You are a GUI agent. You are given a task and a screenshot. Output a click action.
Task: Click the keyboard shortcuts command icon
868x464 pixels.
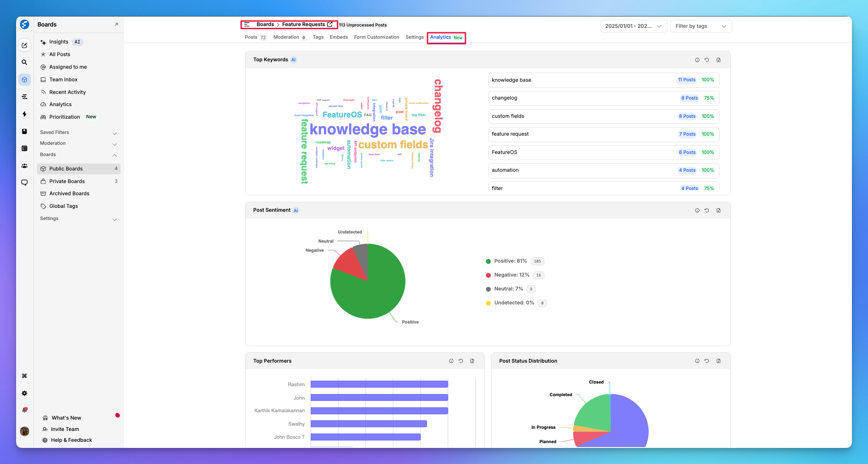(24, 376)
